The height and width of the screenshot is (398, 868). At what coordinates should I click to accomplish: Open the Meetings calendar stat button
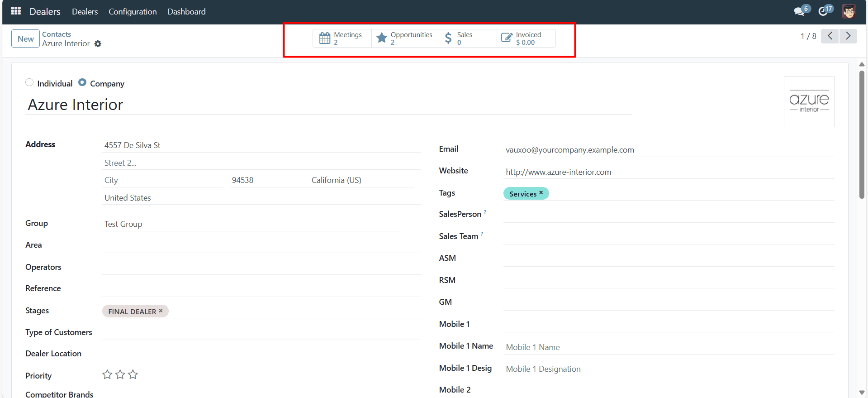pyautogui.click(x=342, y=38)
